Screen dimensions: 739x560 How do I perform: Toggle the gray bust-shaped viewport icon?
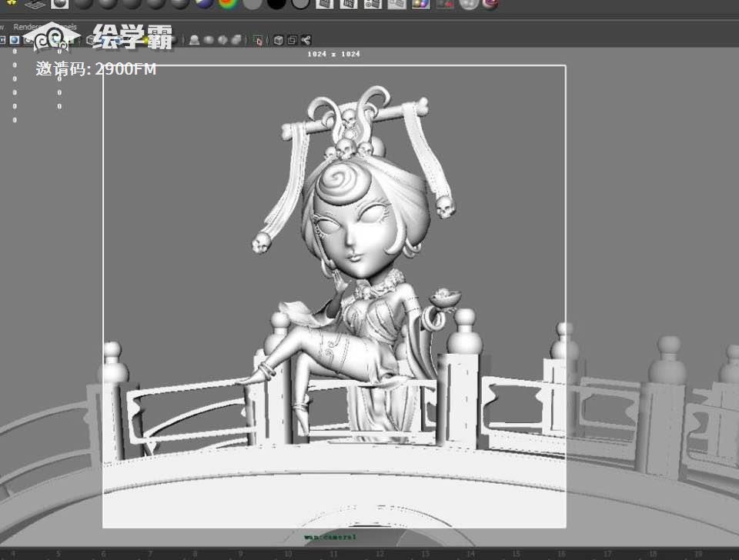tap(194, 40)
